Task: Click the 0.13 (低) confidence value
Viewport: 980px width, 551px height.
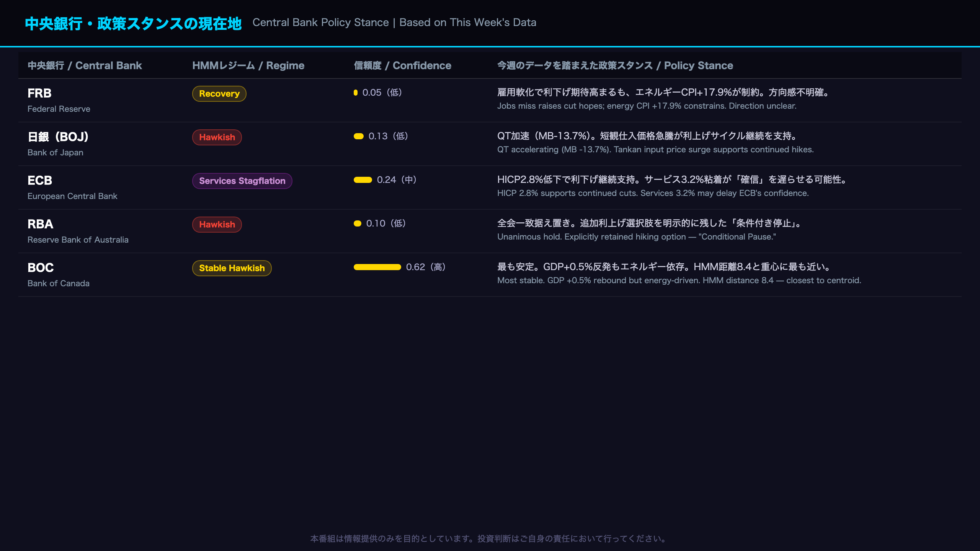Action: click(x=388, y=136)
